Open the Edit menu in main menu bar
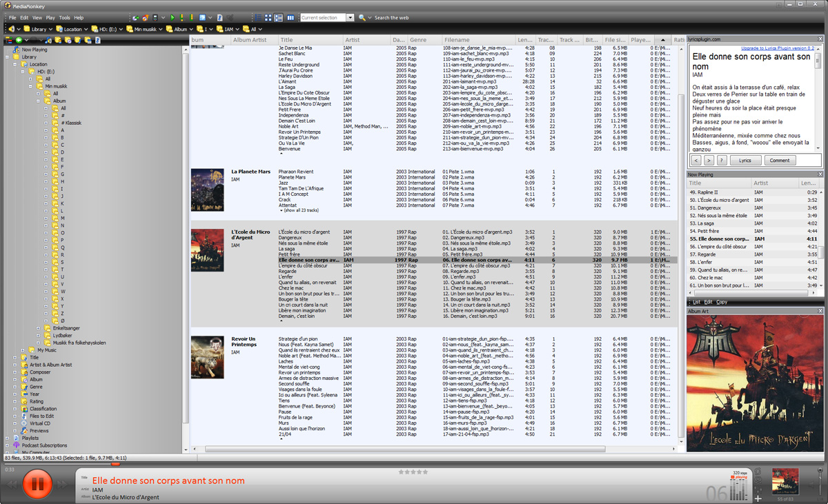This screenshot has width=828, height=504. [24, 18]
